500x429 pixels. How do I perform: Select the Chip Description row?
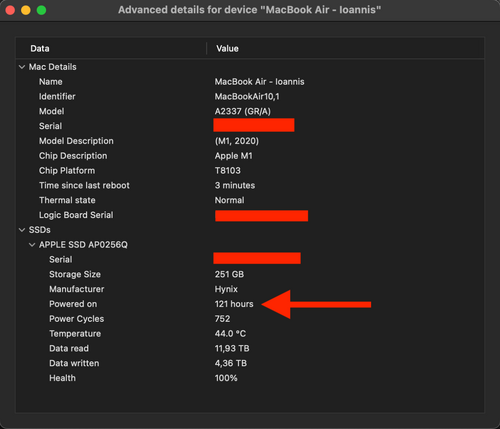[250, 156]
